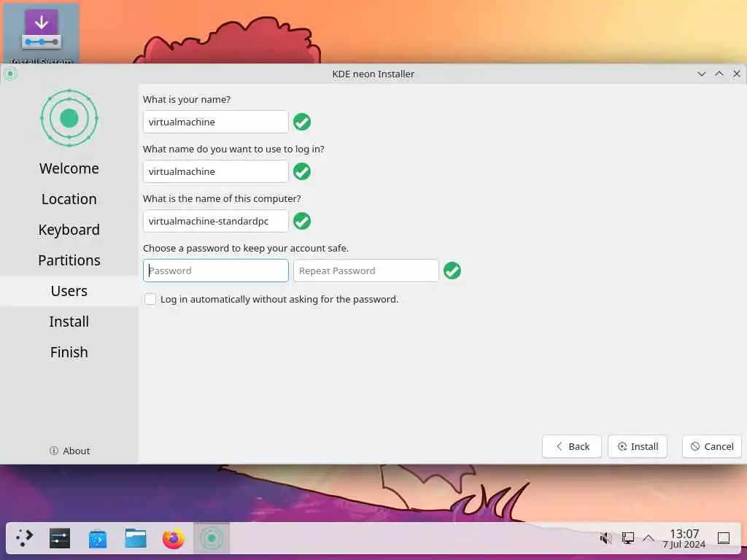Click 'What name do you want to use to log in?' label
The width and height of the screenshot is (747, 560).
(233, 149)
